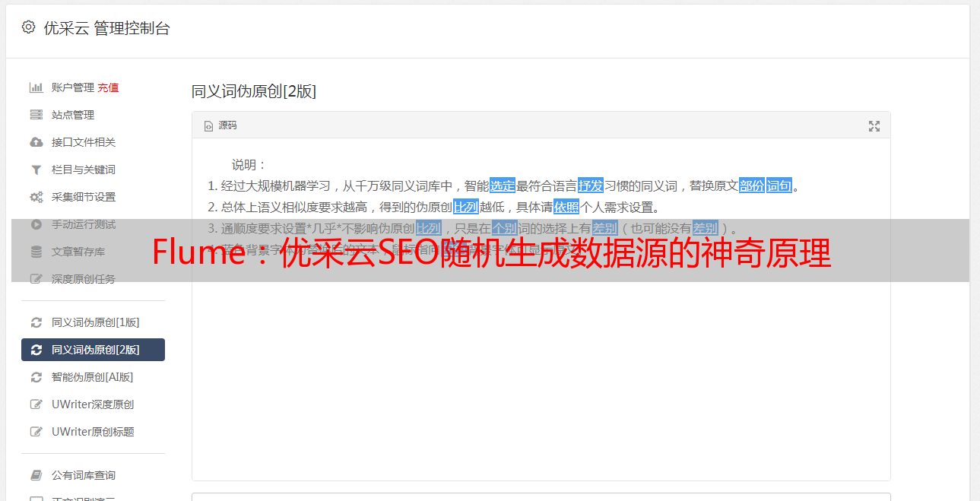Image resolution: width=980 pixels, height=501 pixels.
Task: Click the refresh icon beside 智能伪原创[AI版]
Action: (36, 377)
